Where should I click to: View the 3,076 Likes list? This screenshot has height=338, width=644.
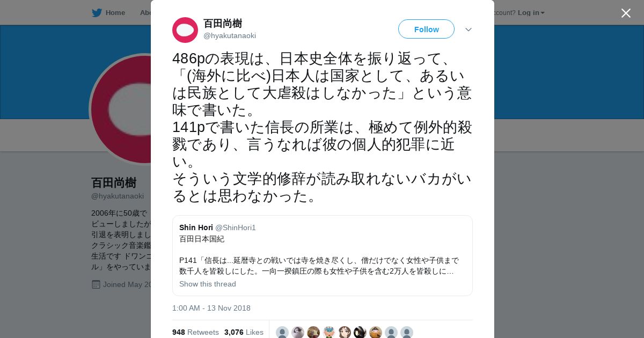pyautogui.click(x=244, y=332)
